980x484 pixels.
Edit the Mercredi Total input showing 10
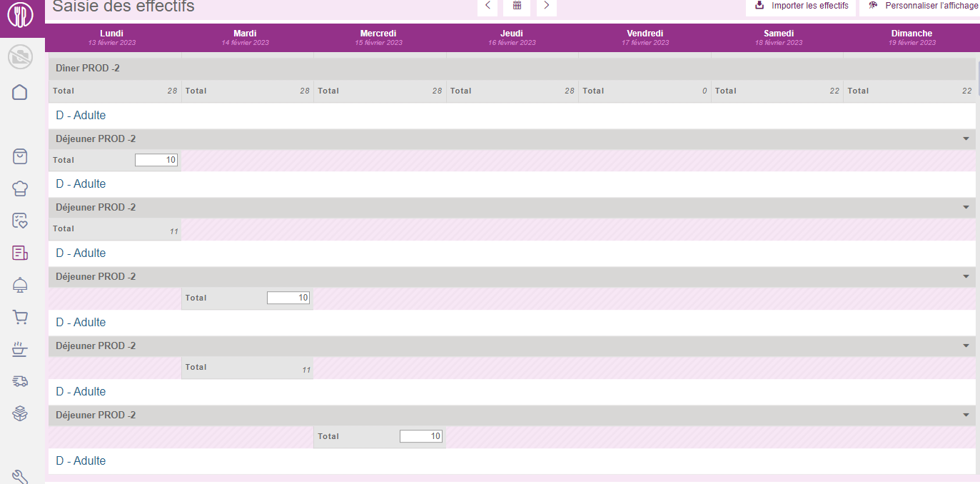click(x=421, y=436)
